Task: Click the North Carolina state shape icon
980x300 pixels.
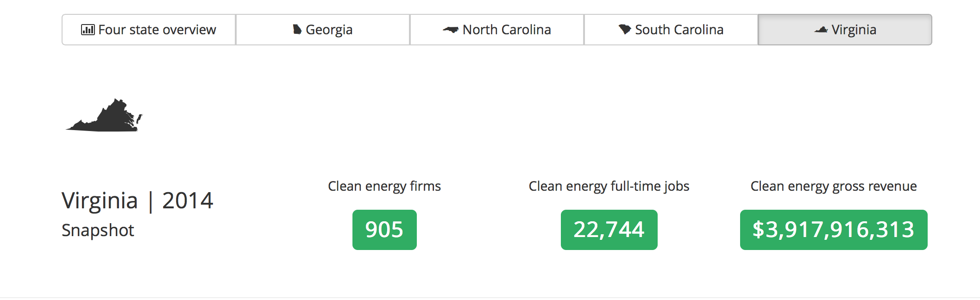Action: point(450,30)
